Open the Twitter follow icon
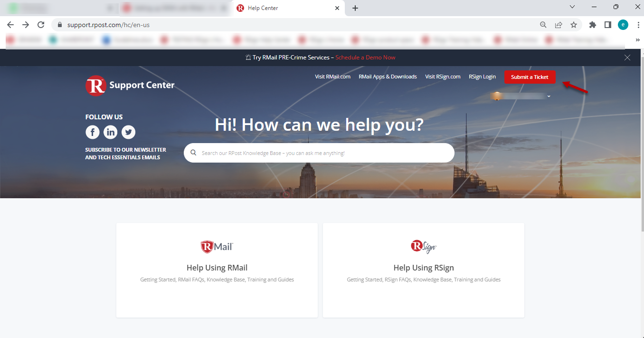 click(128, 132)
